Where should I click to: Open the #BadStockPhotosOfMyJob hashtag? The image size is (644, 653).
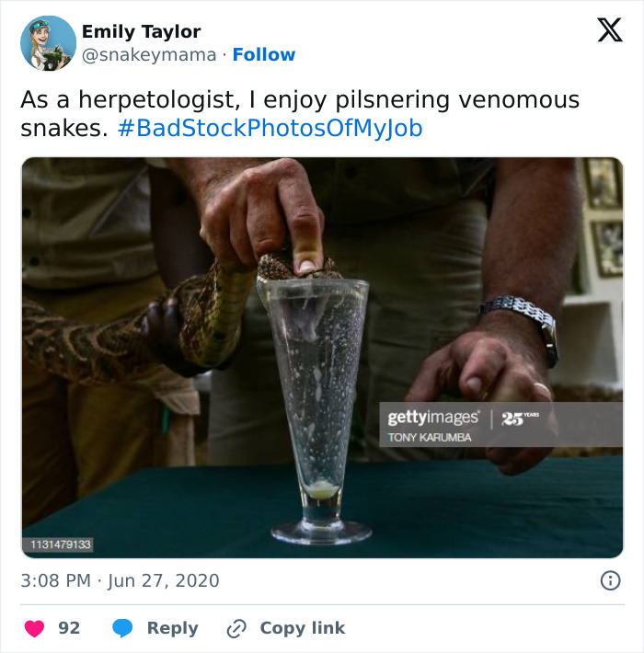click(270, 128)
